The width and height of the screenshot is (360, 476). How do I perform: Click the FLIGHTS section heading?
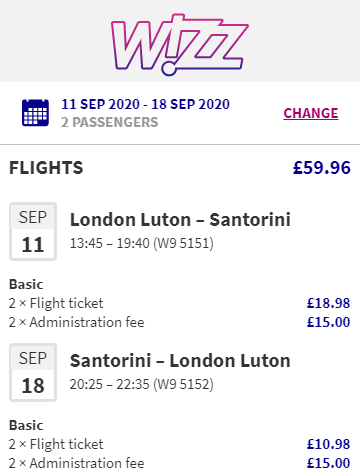(x=46, y=168)
